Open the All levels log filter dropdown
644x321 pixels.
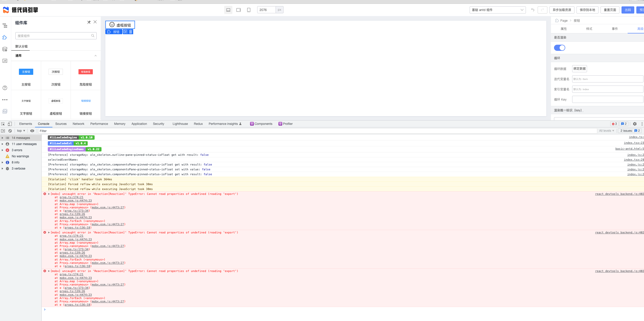606,131
